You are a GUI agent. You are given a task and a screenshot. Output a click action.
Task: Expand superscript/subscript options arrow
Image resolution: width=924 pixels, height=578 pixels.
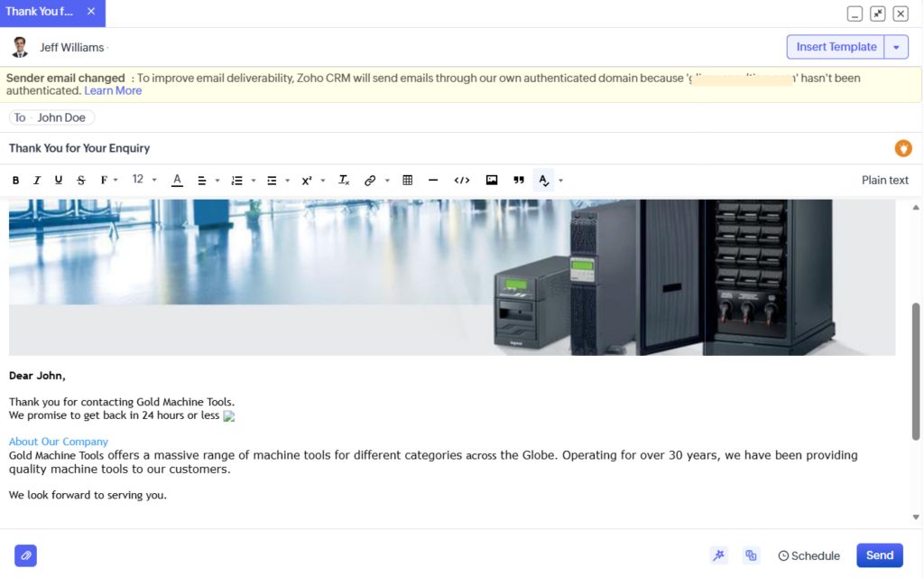pos(323,181)
